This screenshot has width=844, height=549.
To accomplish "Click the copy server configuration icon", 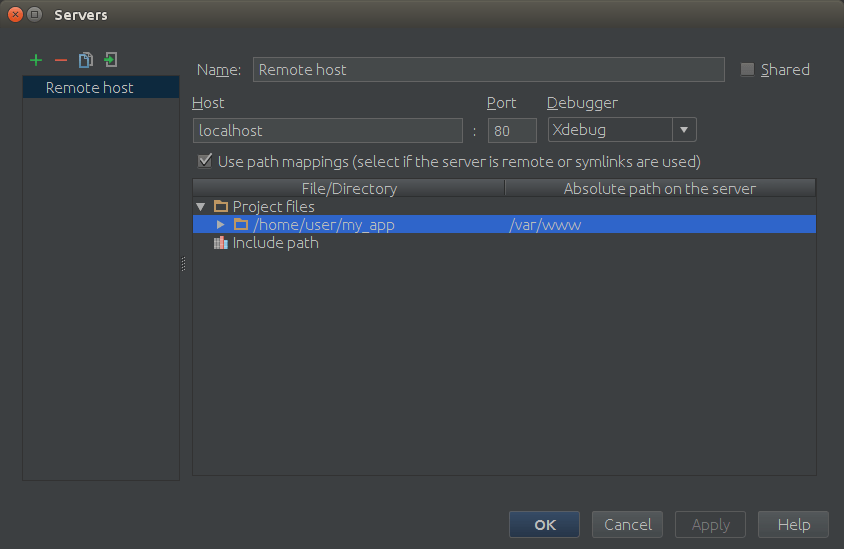I will tap(86, 61).
